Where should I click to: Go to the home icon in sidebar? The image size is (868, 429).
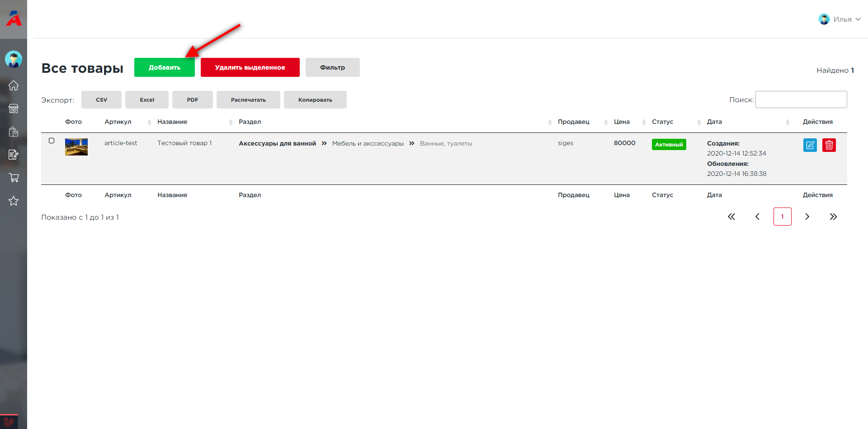(14, 85)
